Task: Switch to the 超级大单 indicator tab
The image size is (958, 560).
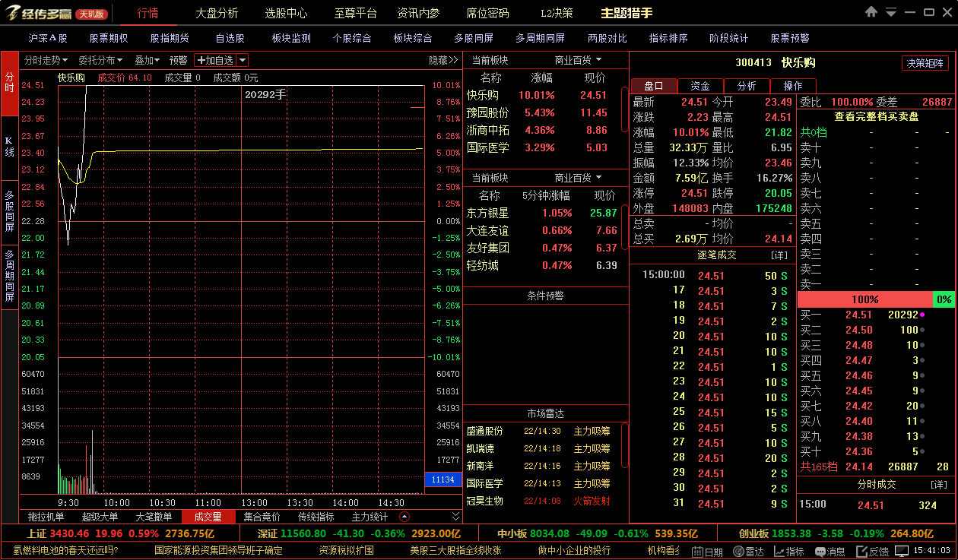Action: pos(100,517)
